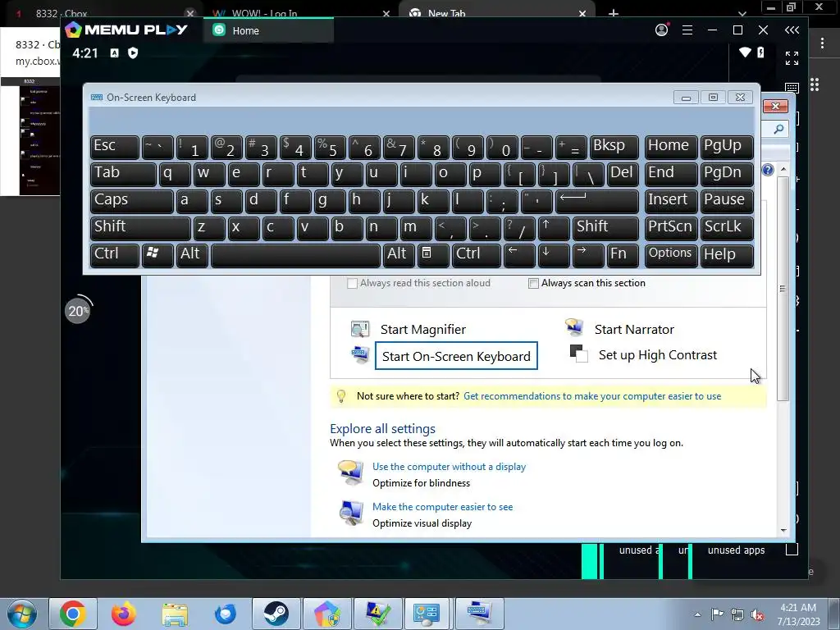Open the MEmu hamburger menu
840x630 pixels.
coord(687,30)
